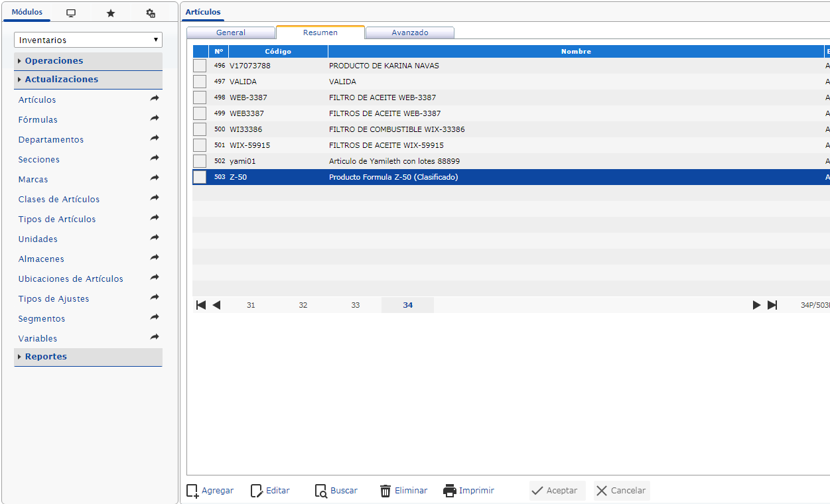This screenshot has height=504, width=830.
Task: Sort by the Nombre column header
Action: pos(576,51)
